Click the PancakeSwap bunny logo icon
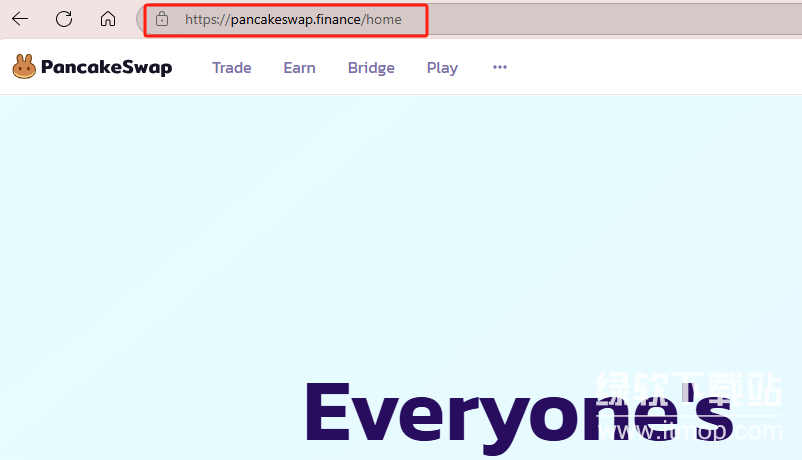Screen dimensions: 802x460 click(24, 67)
